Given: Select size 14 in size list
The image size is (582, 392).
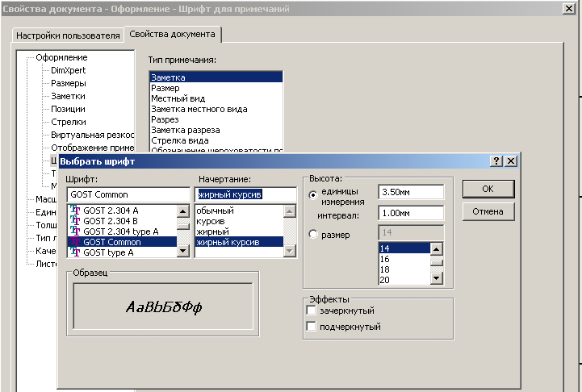Looking at the screenshot, I should 404,248.
